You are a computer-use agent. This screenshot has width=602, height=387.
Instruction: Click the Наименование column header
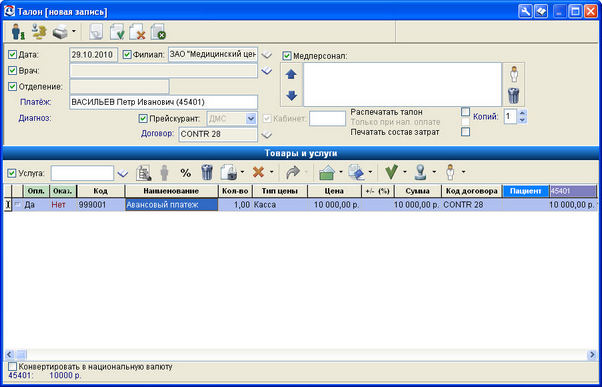(x=171, y=191)
